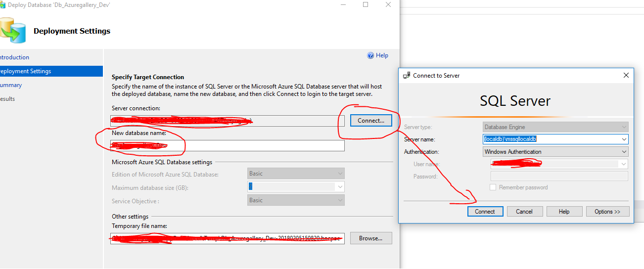Viewport: 644px width, 269px height.
Task: Click the SQL Server banner text
Action: click(x=515, y=101)
